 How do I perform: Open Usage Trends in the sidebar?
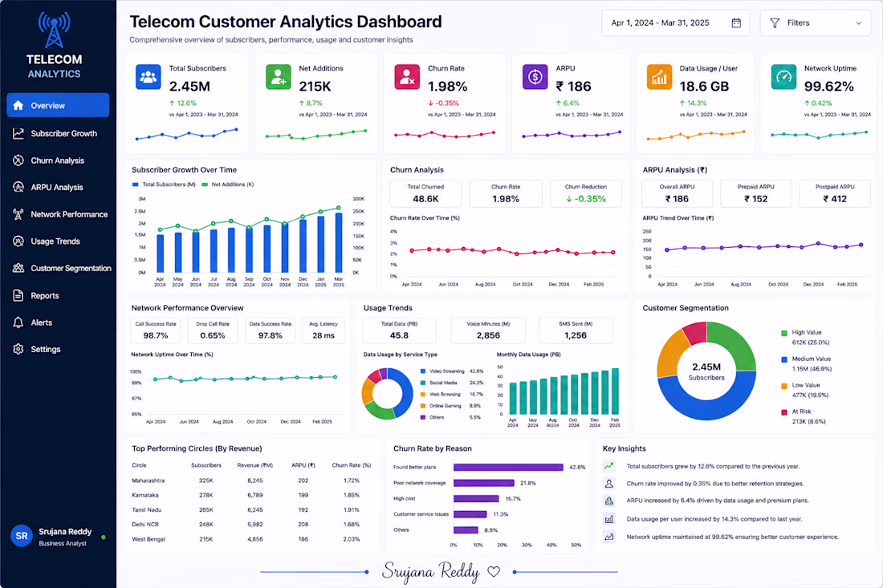58,241
